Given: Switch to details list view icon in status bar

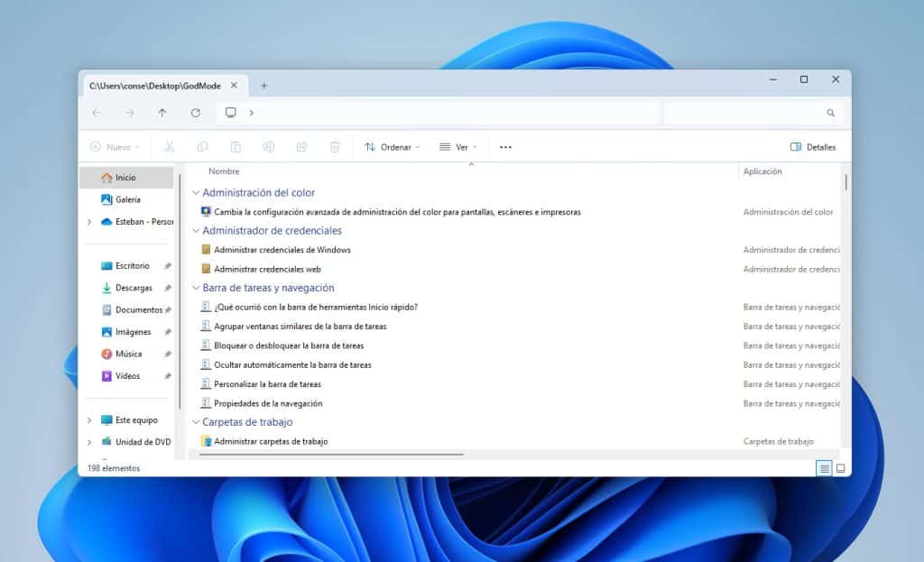Looking at the screenshot, I should coord(824,468).
